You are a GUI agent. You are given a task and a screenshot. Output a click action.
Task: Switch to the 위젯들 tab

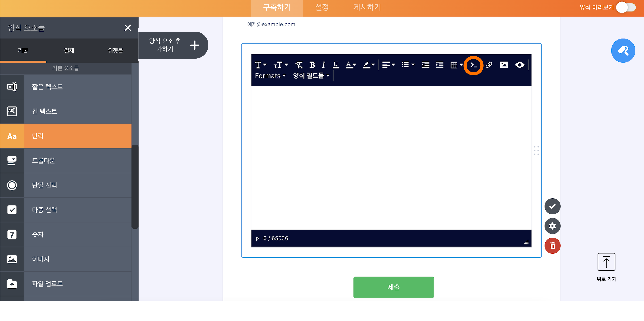point(115,50)
